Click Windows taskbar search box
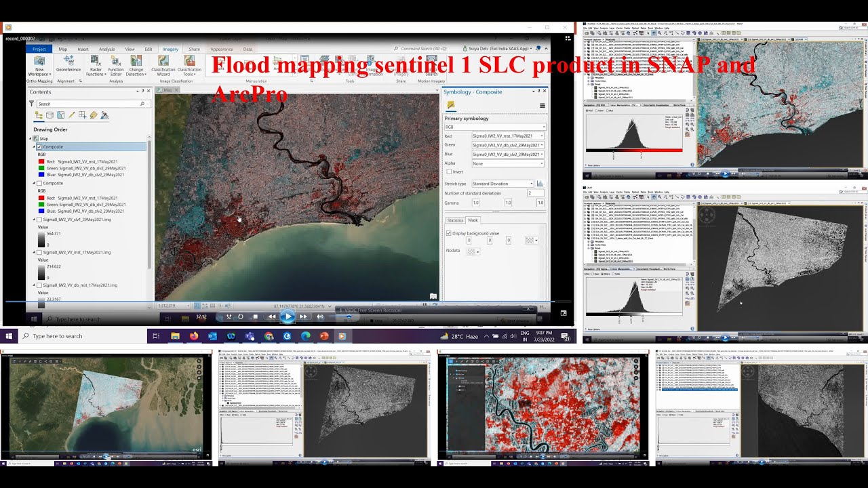This screenshot has height=488, width=868. 82,336
